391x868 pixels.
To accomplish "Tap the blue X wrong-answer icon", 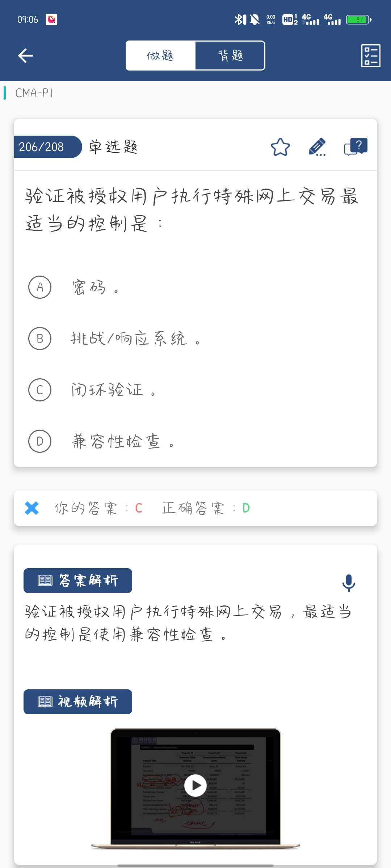I will (x=32, y=508).
